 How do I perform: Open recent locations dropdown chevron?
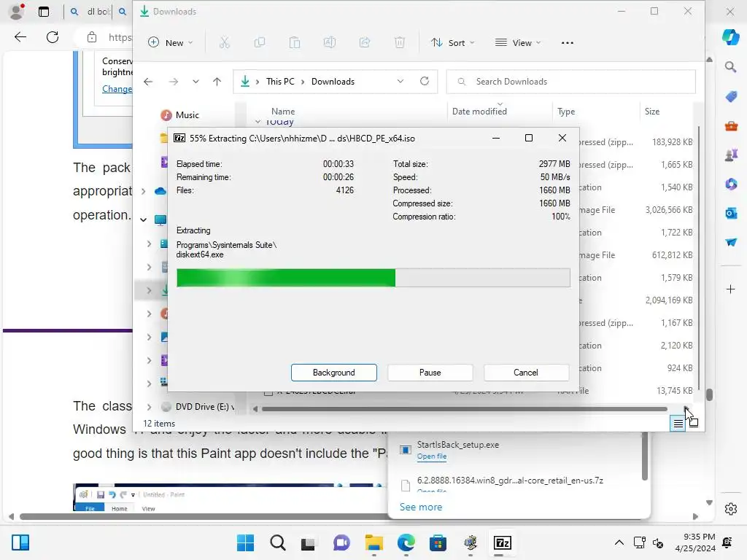coord(196,82)
